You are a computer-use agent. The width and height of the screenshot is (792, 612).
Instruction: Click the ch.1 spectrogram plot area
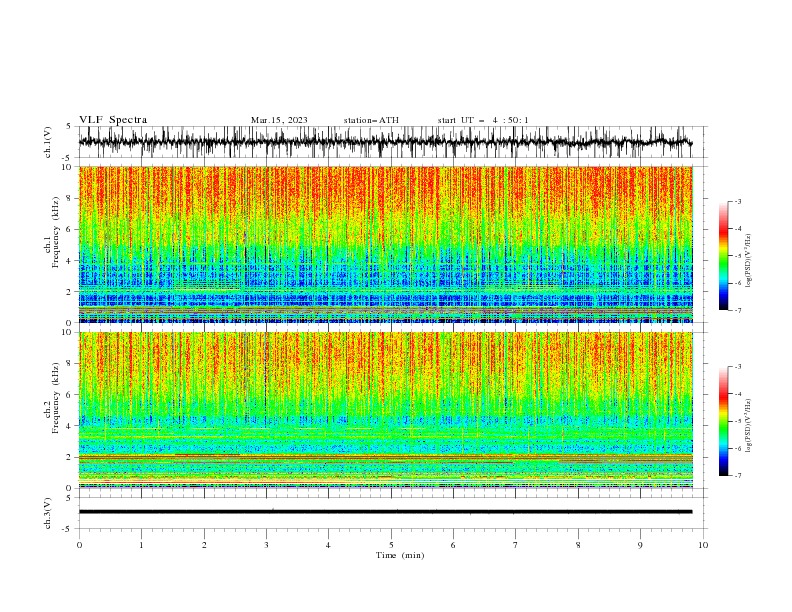(x=385, y=244)
